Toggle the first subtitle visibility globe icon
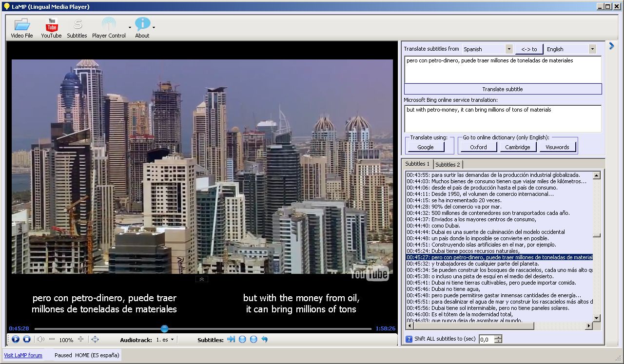The width and height of the screenshot is (624, 364). [x=242, y=340]
